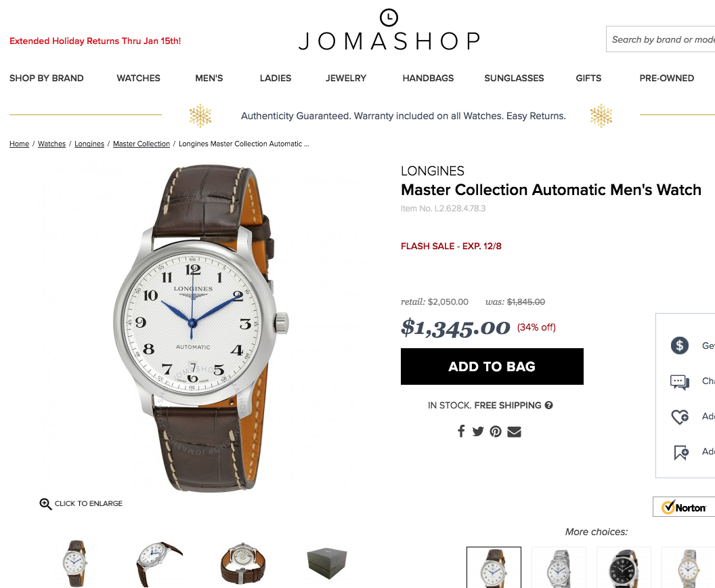
Task: Click the magnifier Click to Enlarge icon
Action: coord(45,503)
